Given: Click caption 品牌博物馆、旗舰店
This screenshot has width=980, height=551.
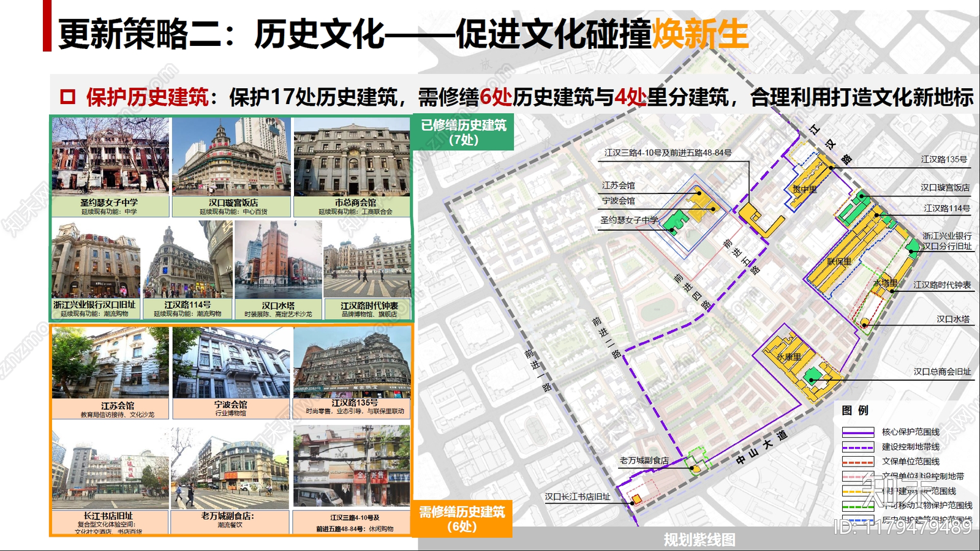Looking at the screenshot, I should coord(369,314).
